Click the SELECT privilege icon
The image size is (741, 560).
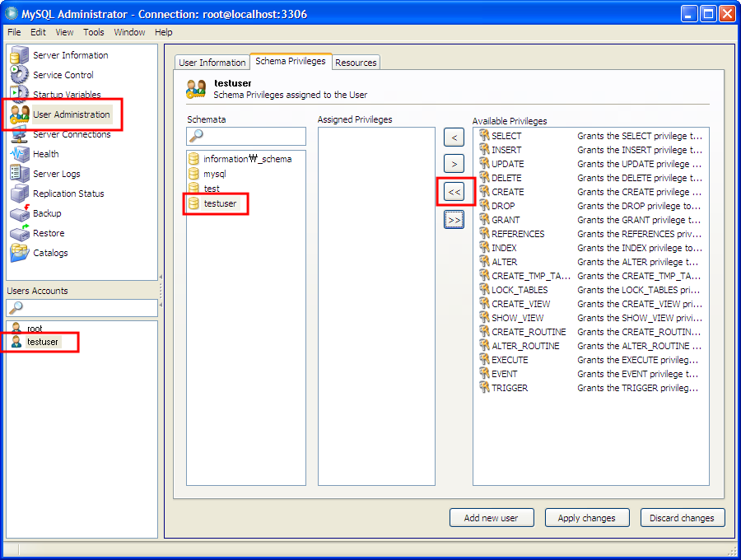point(484,136)
